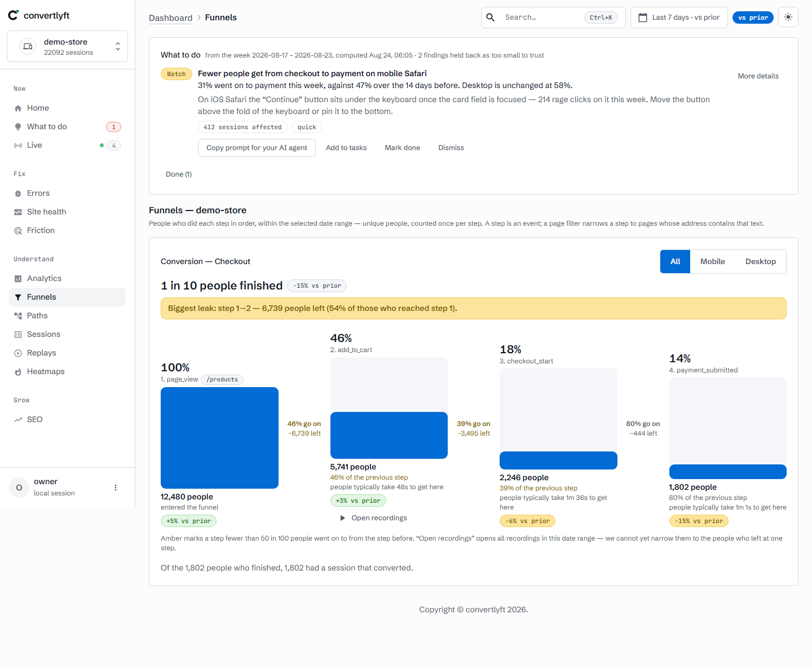The height and width of the screenshot is (667, 812).
Task: Click the blue page_view funnel bar
Action: [219, 438]
